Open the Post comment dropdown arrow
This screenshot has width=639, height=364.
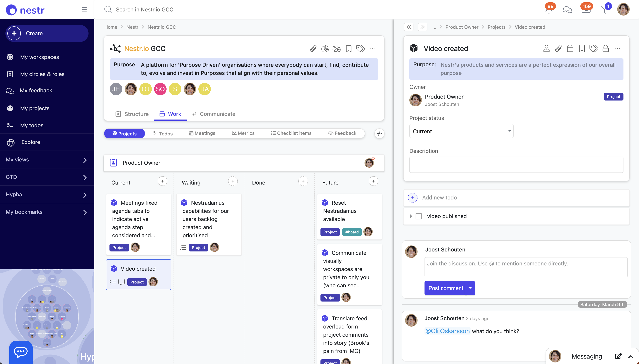pyautogui.click(x=470, y=288)
